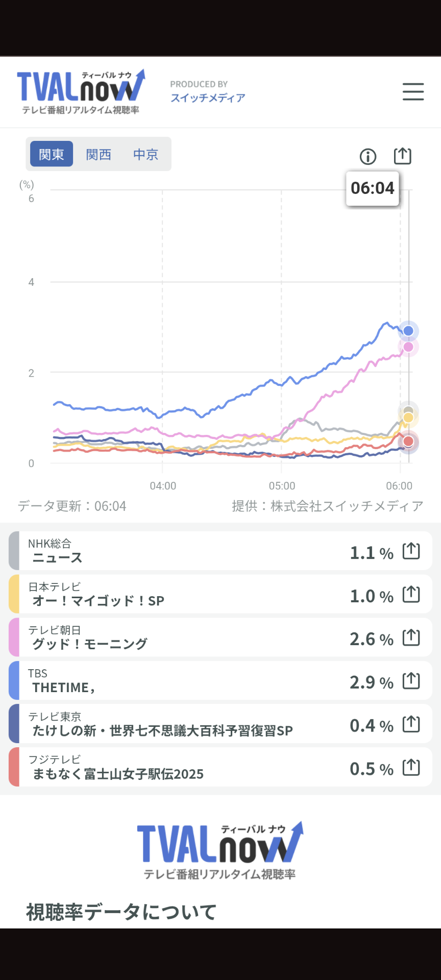
Task: Share the 日本テレビ rating row
Action: [x=411, y=595]
